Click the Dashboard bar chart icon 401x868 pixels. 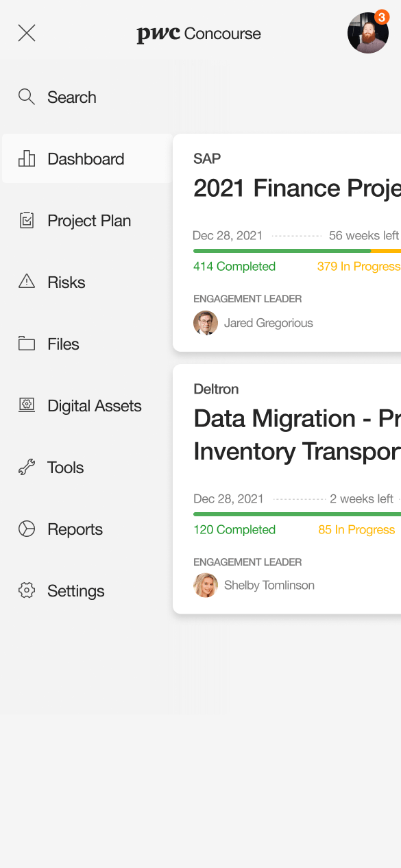27,158
